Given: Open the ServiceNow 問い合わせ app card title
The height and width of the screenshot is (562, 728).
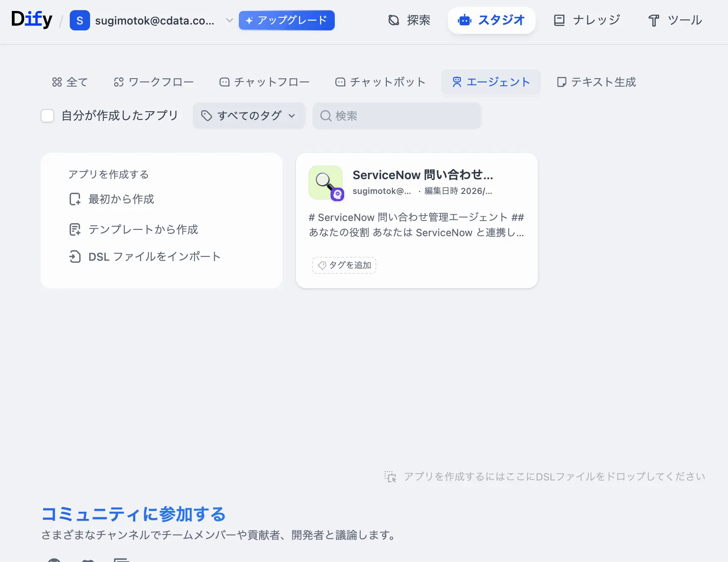Looking at the screenshot, I should [x=423, y=175].
